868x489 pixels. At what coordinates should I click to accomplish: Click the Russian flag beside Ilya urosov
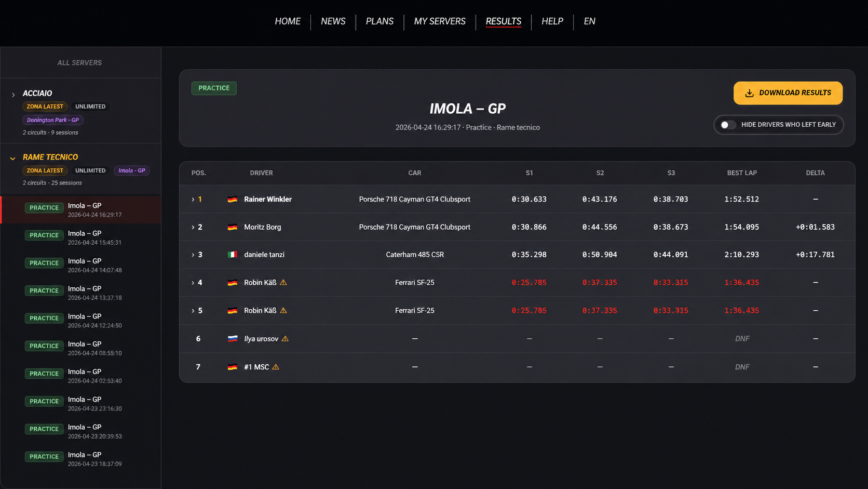[232, 339]
